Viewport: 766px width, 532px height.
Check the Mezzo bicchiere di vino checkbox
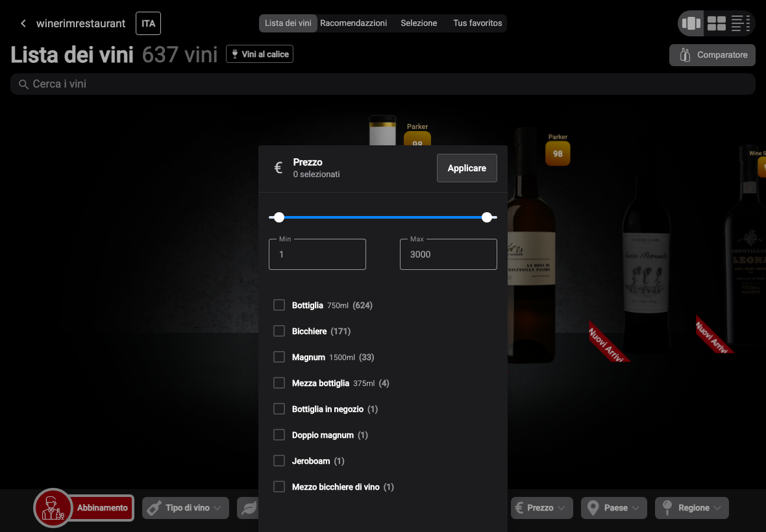[x=279, y=487]
